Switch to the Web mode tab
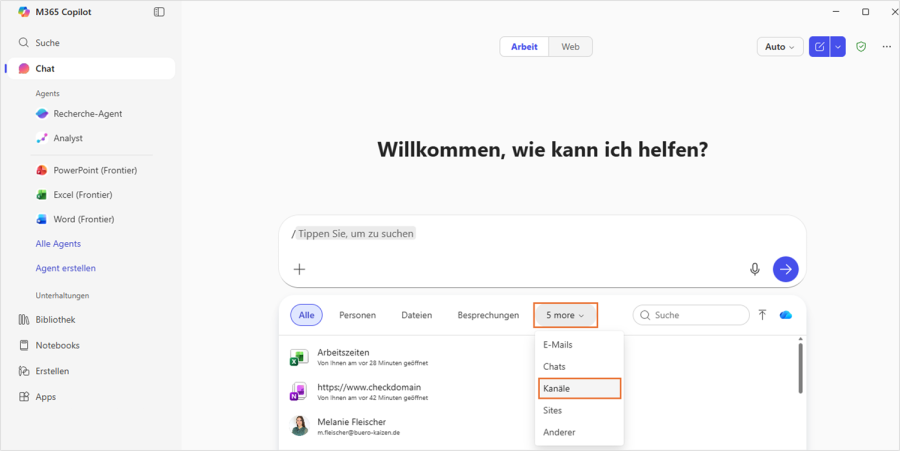The image size is (900, 451). 570,47
